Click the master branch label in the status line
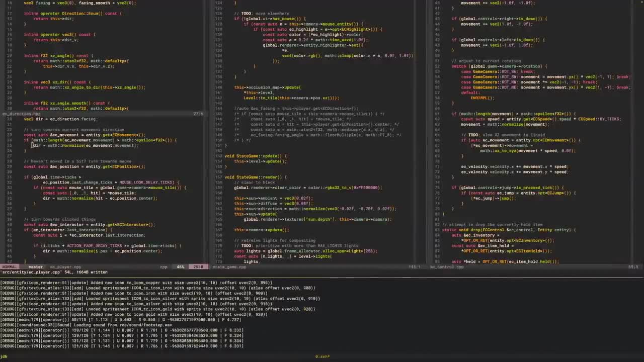The image size is (644, 362). coord(35,267)
